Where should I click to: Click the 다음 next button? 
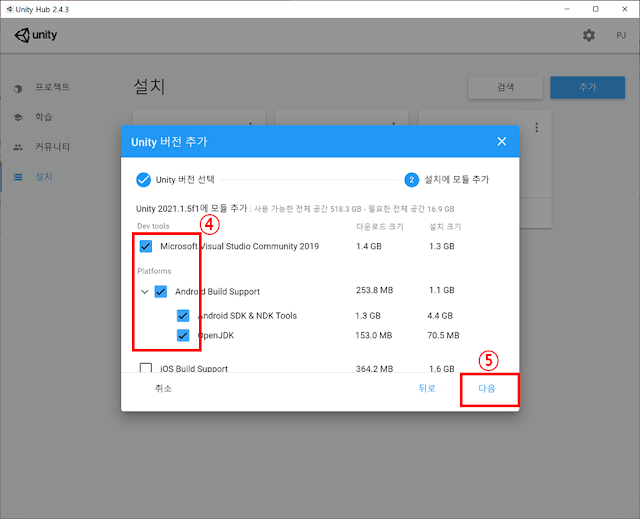487,388
